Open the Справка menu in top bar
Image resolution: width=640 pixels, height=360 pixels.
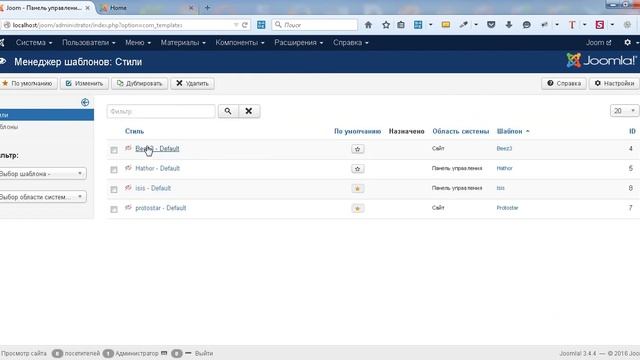pyautogui.click(x=351, y=42)
